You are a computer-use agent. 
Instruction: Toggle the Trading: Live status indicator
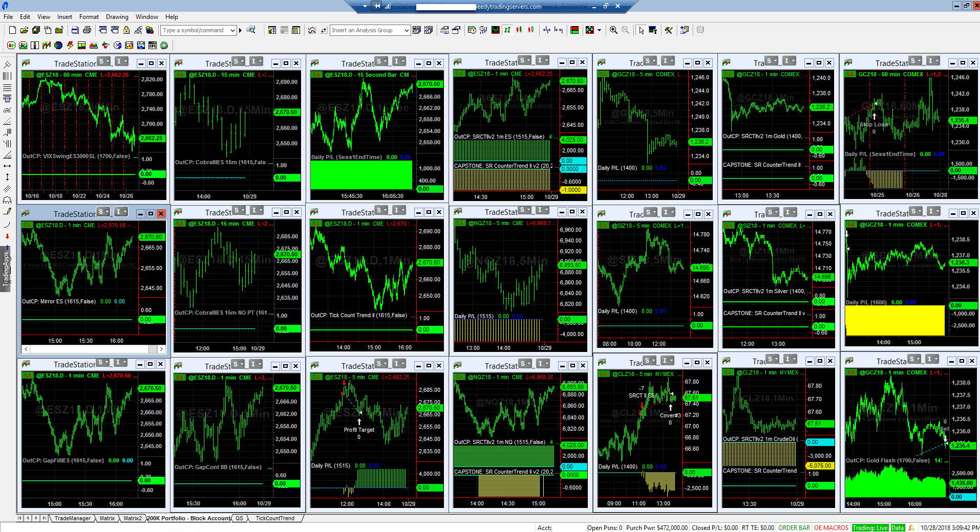coord(870,527)
